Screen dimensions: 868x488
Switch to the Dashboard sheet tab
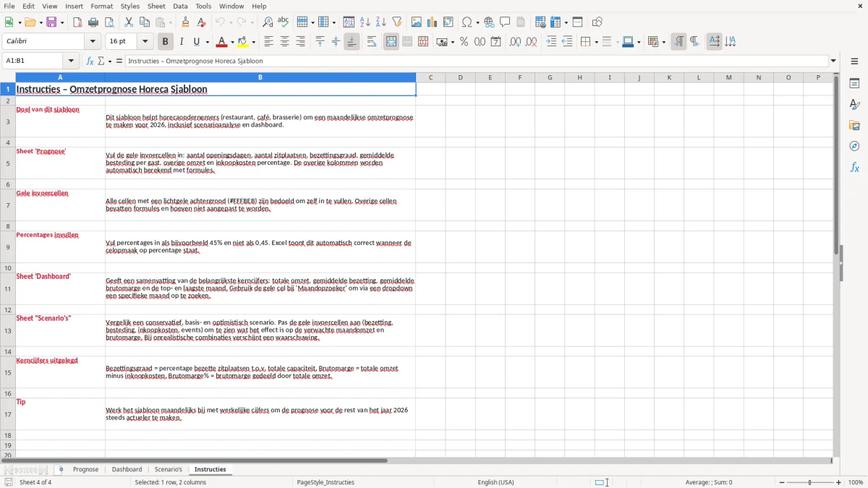coord(127,469)
